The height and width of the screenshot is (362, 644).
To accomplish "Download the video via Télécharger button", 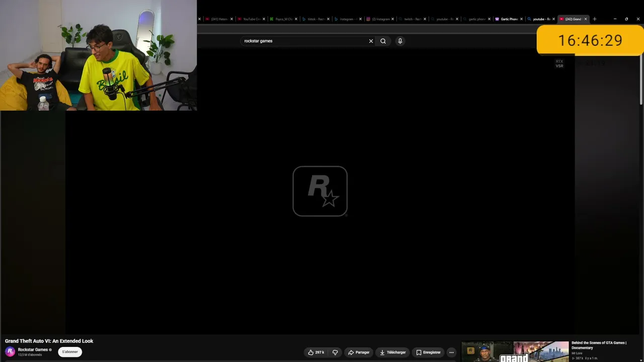I will click(x=392, y=352).
